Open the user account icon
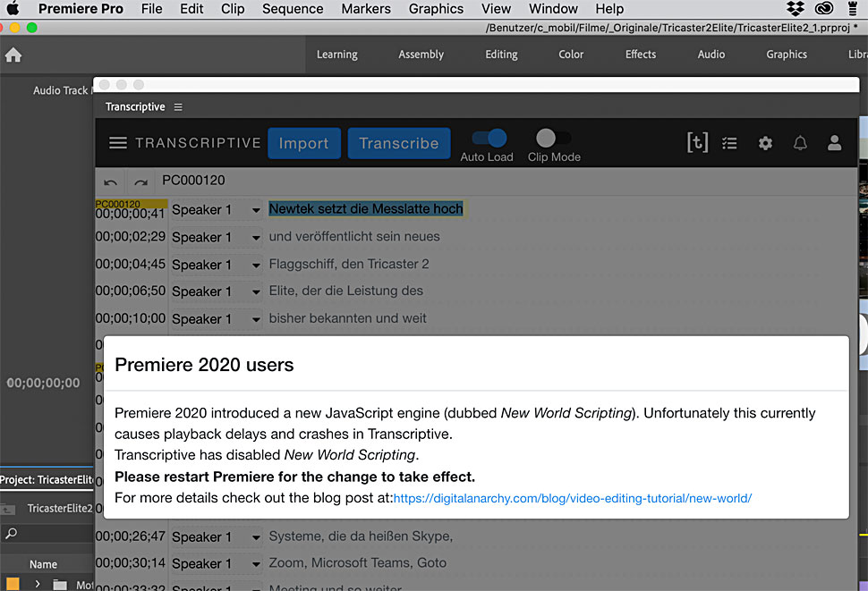868x591 pixels. coord(834,143)
